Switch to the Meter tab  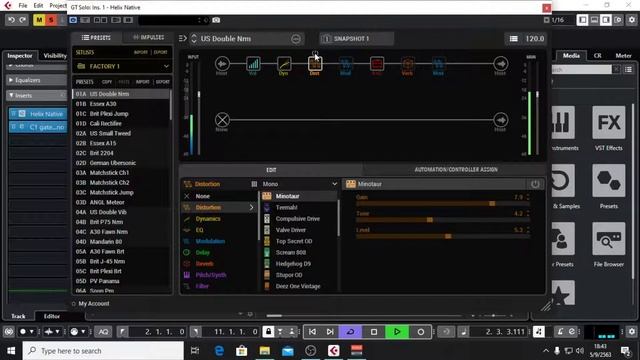tap(623, 56)
